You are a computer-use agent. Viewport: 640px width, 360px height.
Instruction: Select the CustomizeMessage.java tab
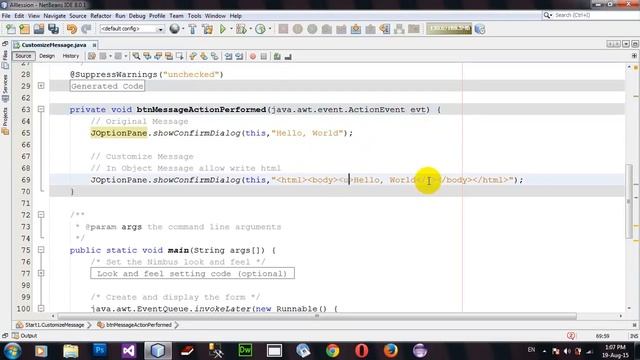[x=53, y=45]
